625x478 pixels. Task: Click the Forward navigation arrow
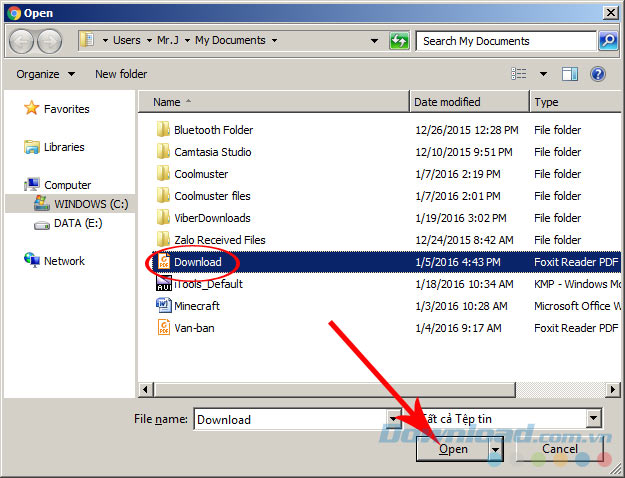click(x=50, y=41)
